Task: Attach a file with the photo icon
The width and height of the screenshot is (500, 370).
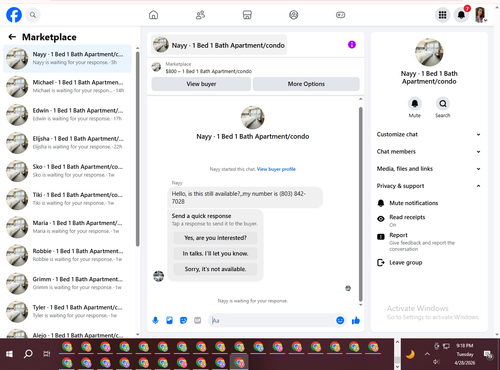Action: [169, 320]
